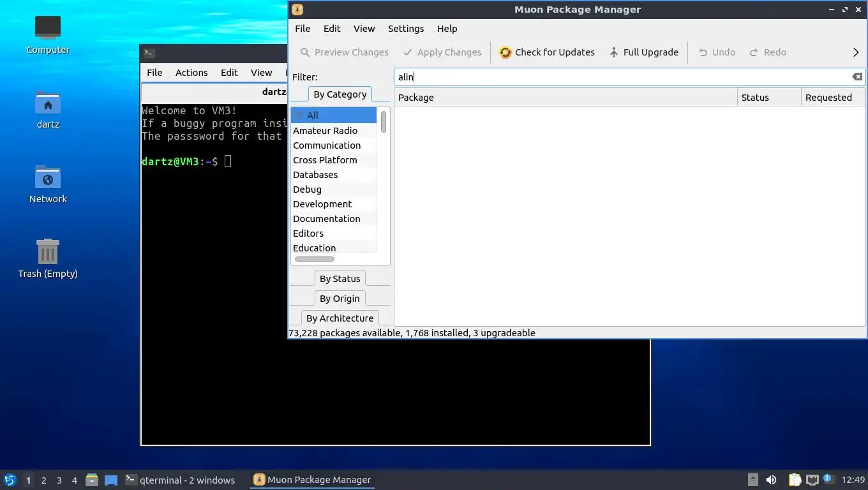Click the Muon window title bar icon
868x490 pixels.
click(x=297, y=10)
